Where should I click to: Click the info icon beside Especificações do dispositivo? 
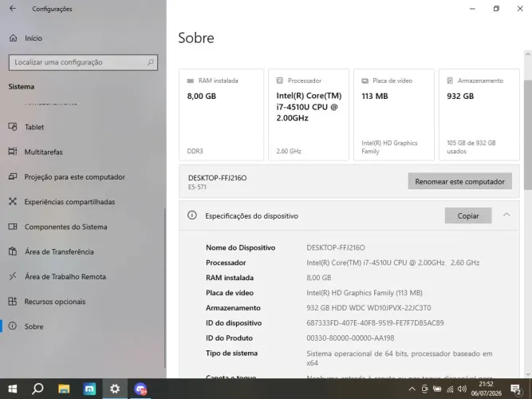(192, 215)
